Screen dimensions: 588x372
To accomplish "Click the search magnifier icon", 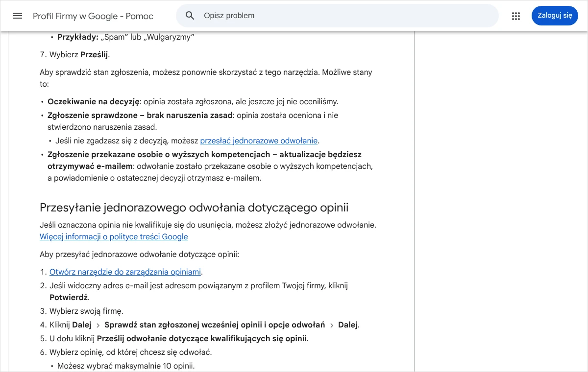I will pyautogui.click(x=190, y=16).
